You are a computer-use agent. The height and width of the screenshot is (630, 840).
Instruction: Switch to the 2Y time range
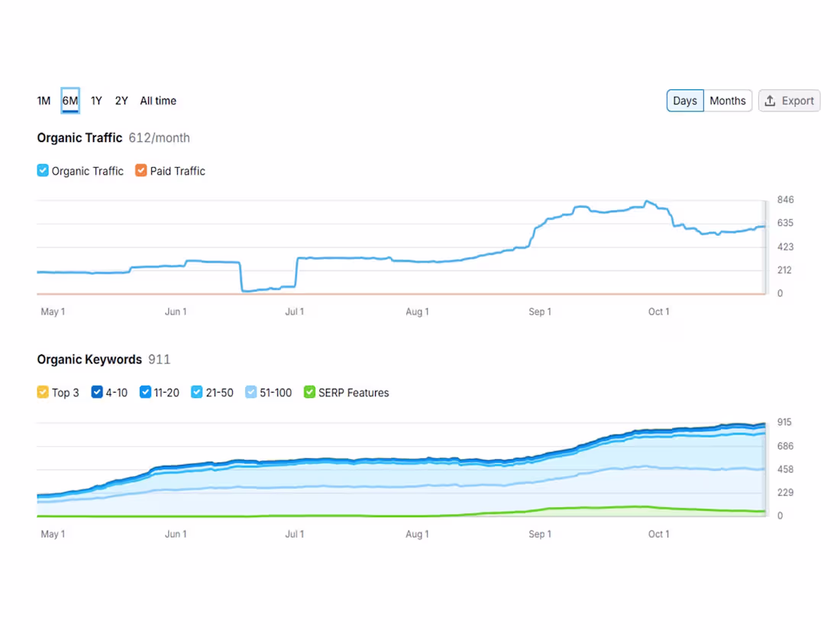tap(121, 101)
